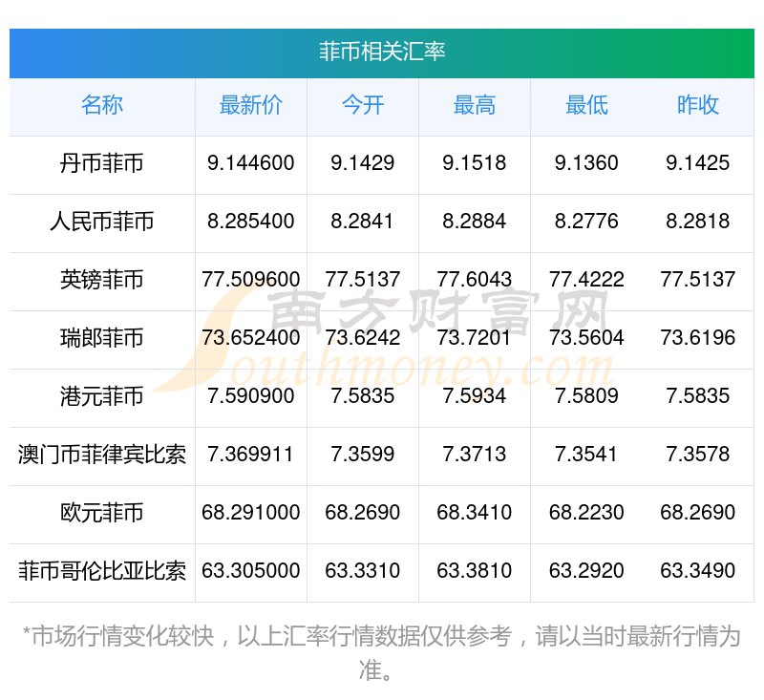Select the 77.4222 lowest price cell
764x700 pixels.
tap(586, 280)
